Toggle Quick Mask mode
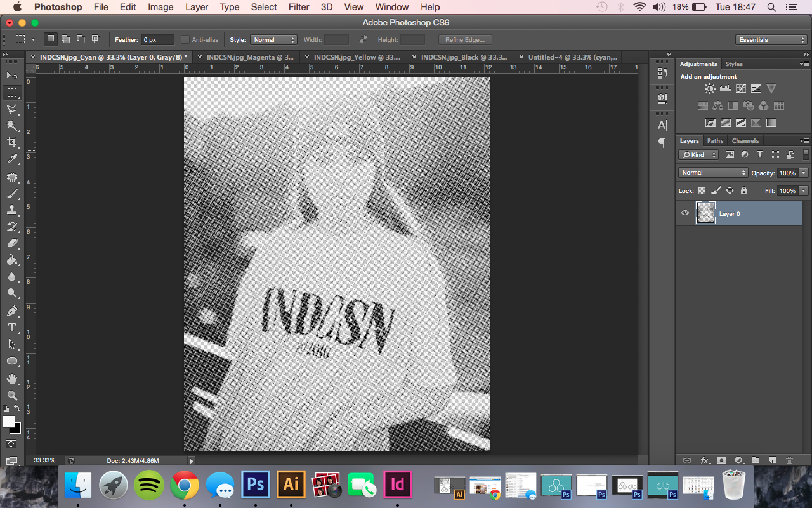The image size is (812, 508). [x=11, y=444]
